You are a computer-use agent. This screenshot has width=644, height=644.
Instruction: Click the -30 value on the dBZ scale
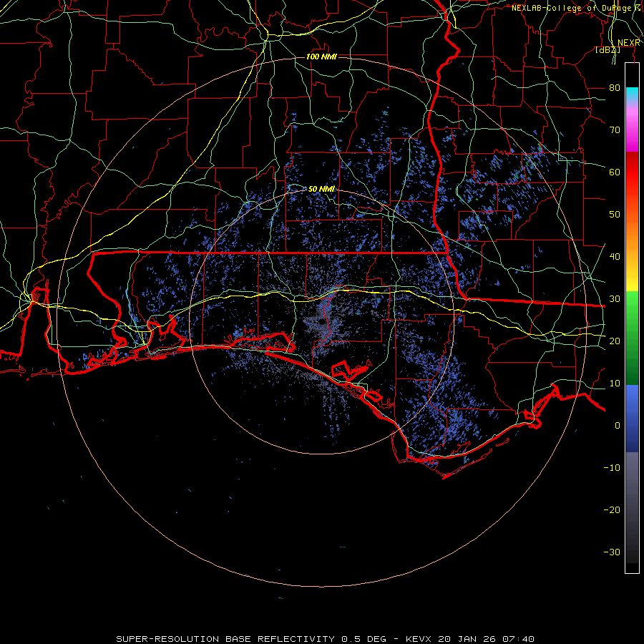click(x=612, y=552)
